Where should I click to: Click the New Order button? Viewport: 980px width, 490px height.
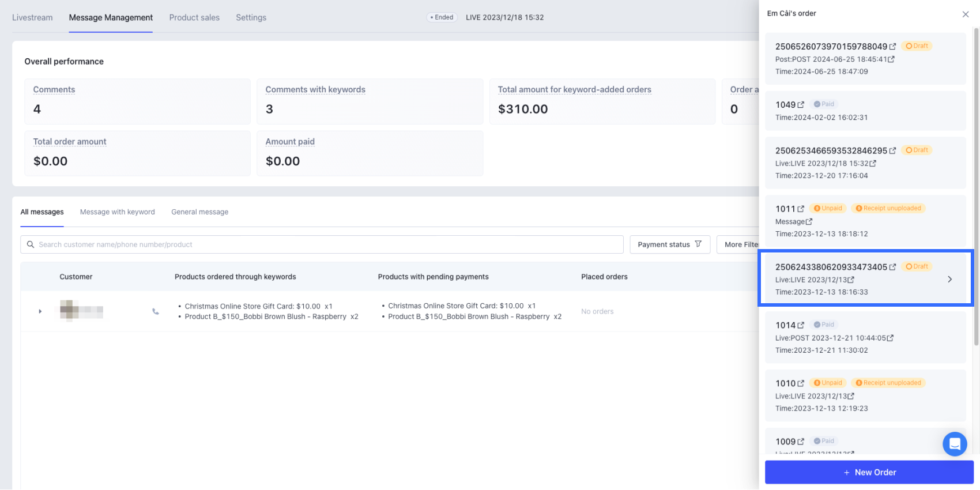tap(869, 472)
